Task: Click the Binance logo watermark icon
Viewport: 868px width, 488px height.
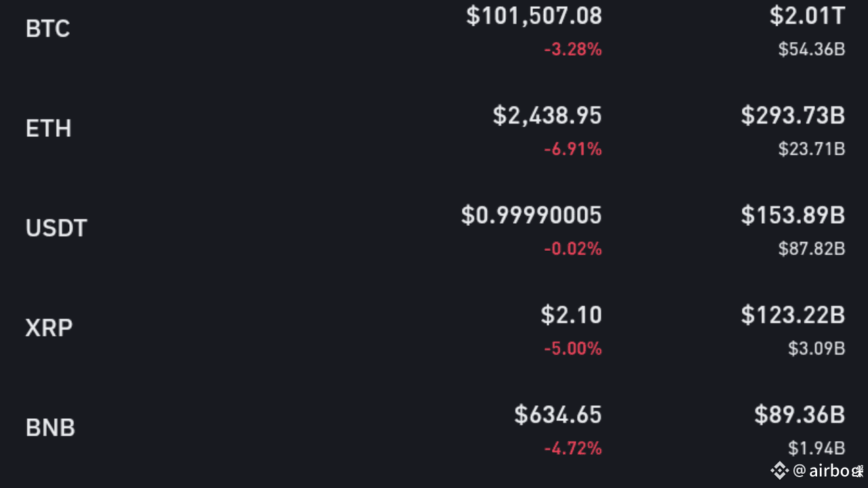Action: (x=779, y=470)
